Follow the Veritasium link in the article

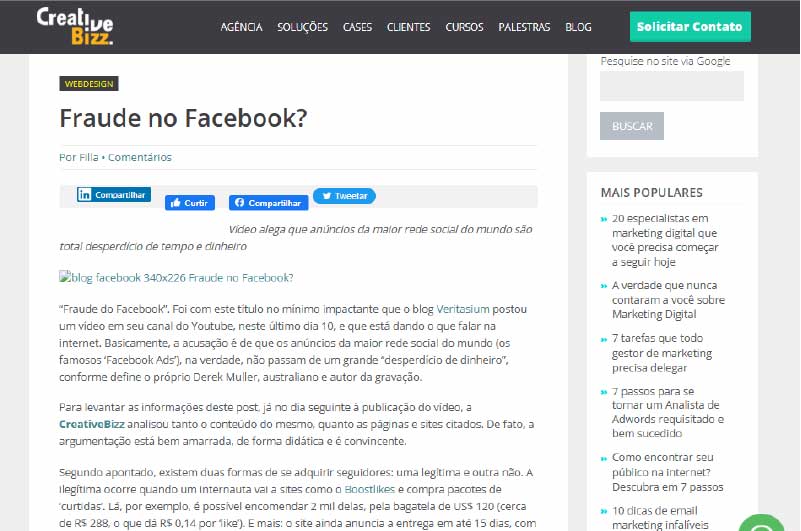click(463, 309)
